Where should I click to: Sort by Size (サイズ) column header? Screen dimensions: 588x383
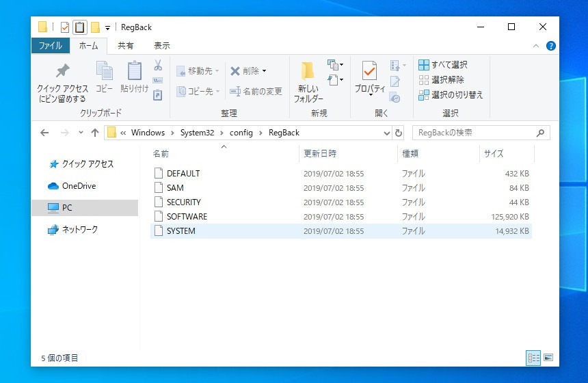pos(494,153)
